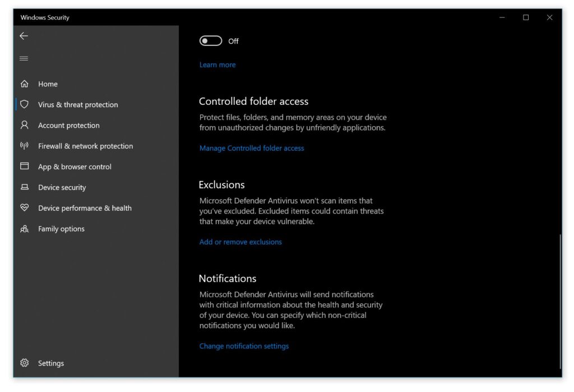Click the Learn more link

[217, 64]
